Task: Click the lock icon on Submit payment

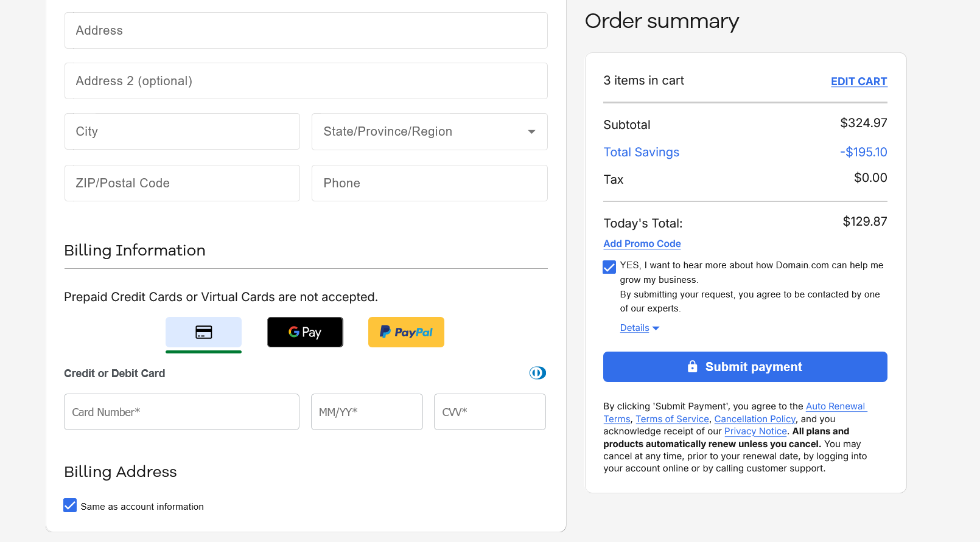Action: pyautogui.click(x=692, y=366)
